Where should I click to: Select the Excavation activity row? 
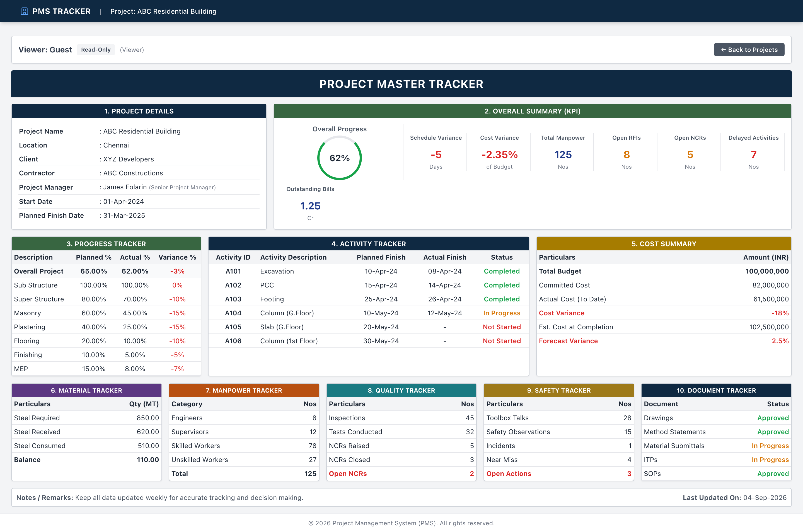368,271
